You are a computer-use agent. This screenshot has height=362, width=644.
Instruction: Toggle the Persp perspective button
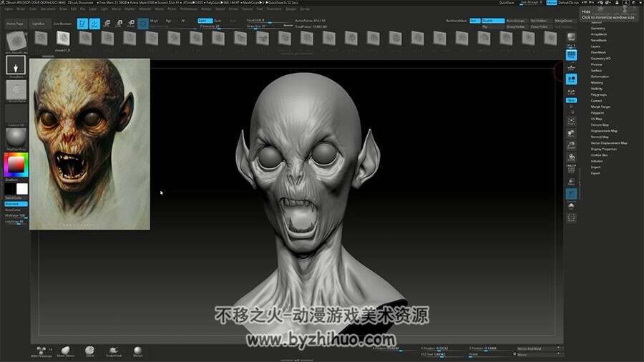pos(571,55)
